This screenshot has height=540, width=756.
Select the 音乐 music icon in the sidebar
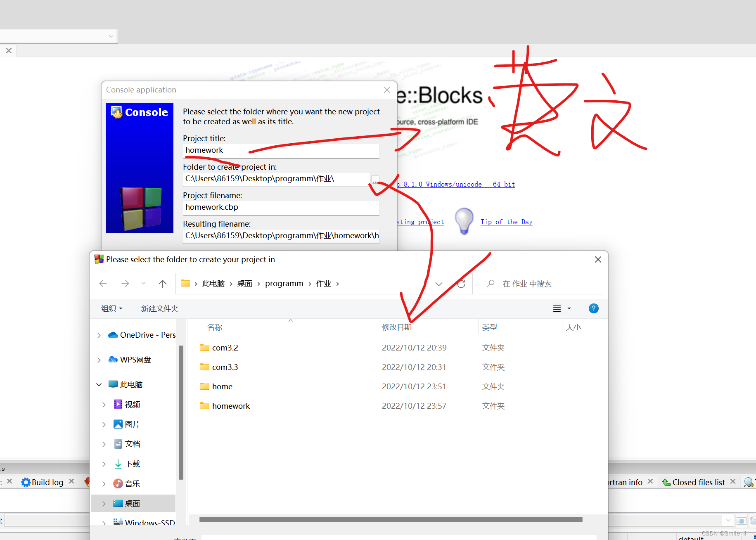[x=118, y=483]
